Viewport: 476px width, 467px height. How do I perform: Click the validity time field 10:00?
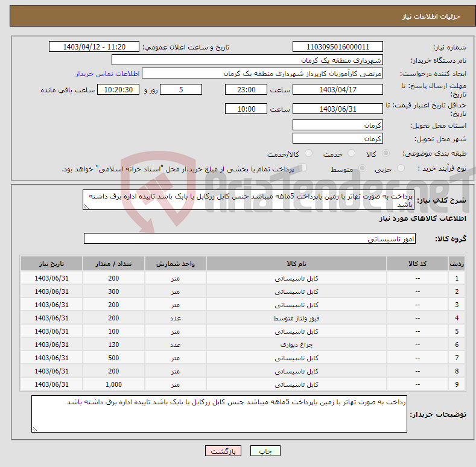(x=246, y=109)
